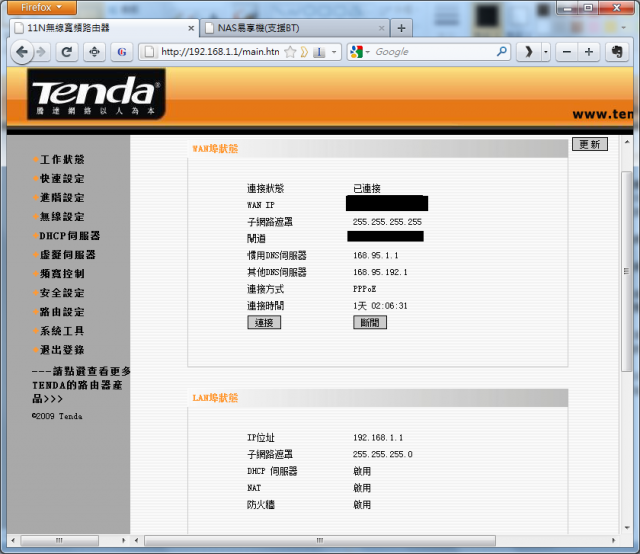Viewport: 640px width, 554px height.
Task: Click the ruler icon in the address bar
Action: (x=319, y=52)
